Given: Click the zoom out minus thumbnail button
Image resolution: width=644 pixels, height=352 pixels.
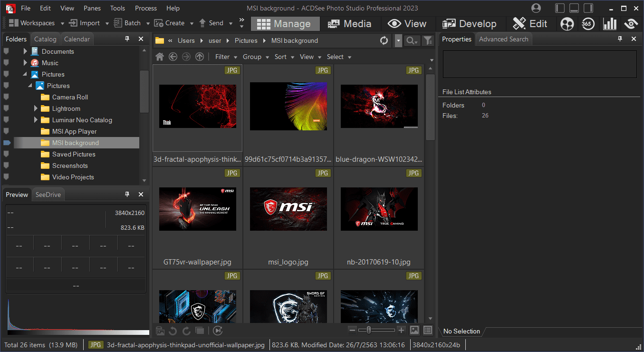Looking at the screenshot, I should pos(352,330).
